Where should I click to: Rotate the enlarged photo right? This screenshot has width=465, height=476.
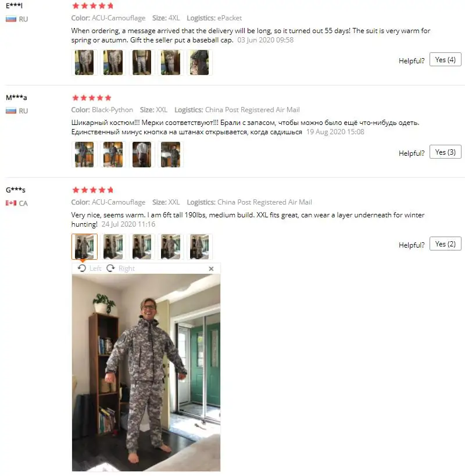(x=120, y=269)
